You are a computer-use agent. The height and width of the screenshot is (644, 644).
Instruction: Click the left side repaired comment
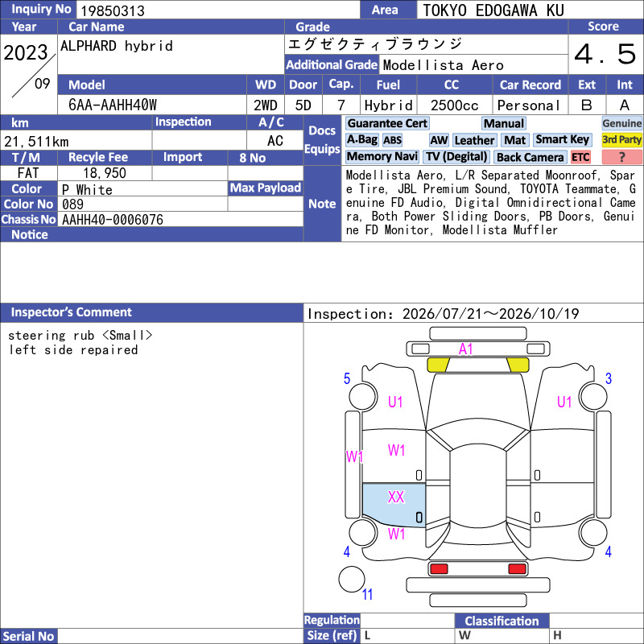pyautogui.click(x=73, y=350)
